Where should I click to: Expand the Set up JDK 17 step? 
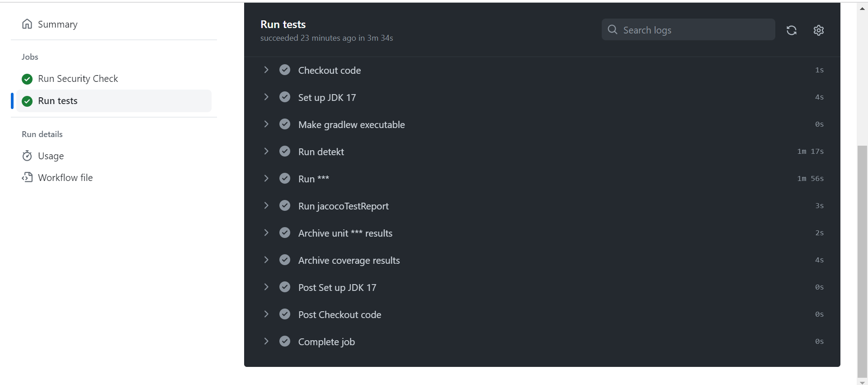click(x=266, y=97)
